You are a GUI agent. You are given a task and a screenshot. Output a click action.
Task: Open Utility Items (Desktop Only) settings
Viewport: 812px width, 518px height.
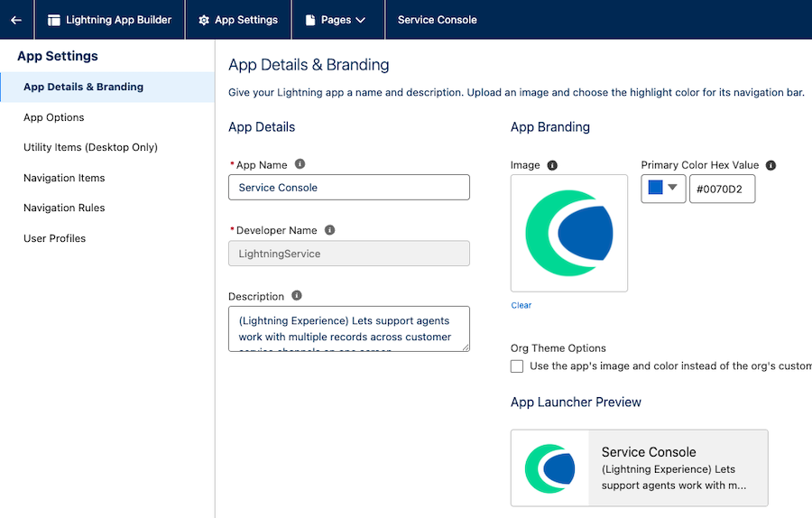tap(90, 147)
